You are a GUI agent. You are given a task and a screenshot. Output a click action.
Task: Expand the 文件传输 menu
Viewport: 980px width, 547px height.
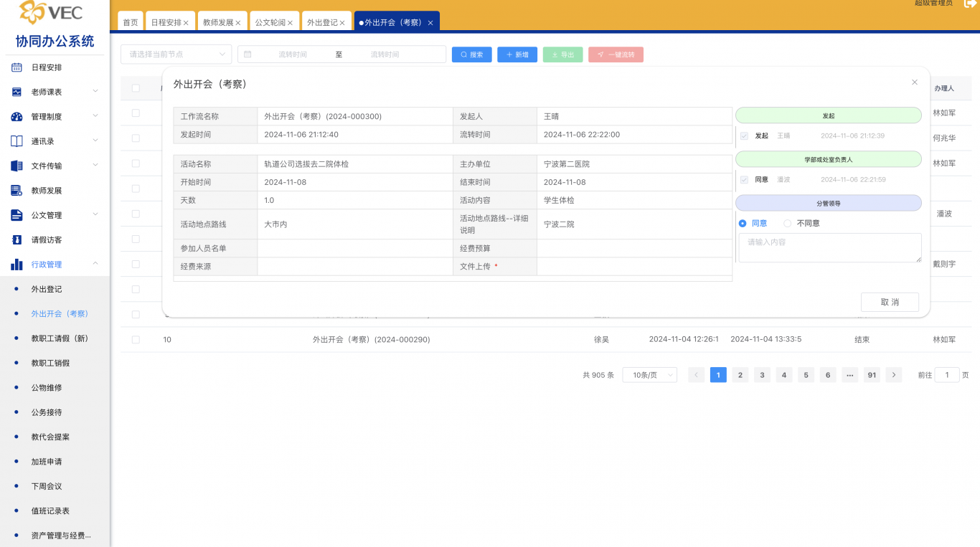[95, 166]
